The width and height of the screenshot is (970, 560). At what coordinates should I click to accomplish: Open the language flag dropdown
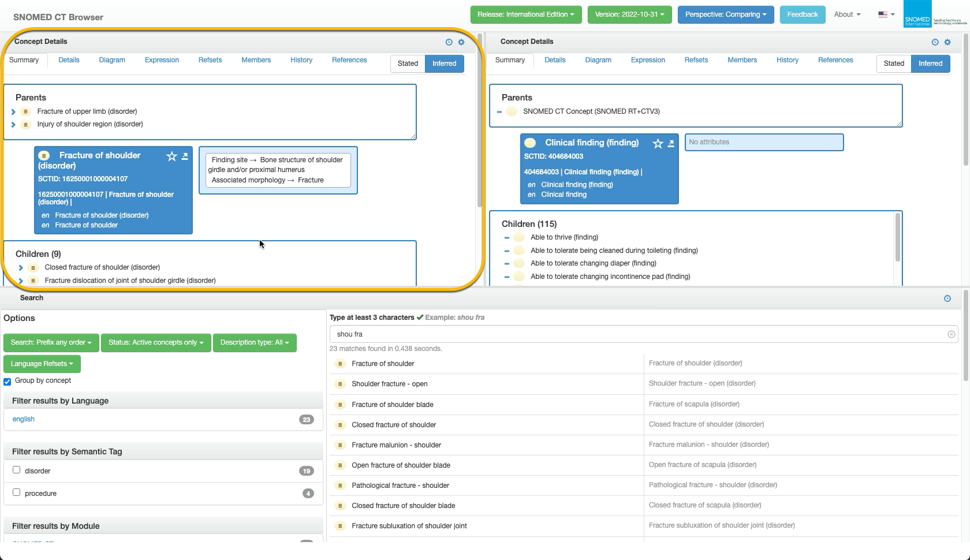(886, 14)
